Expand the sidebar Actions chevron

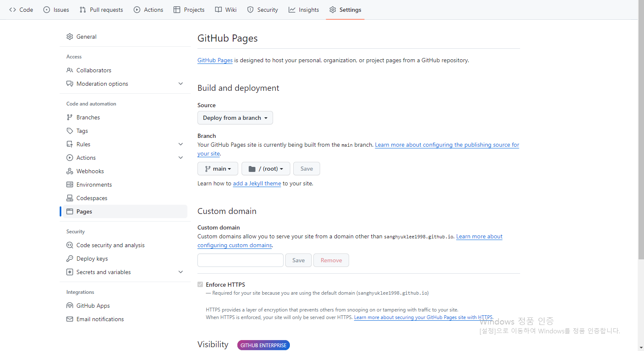(181, 158)
